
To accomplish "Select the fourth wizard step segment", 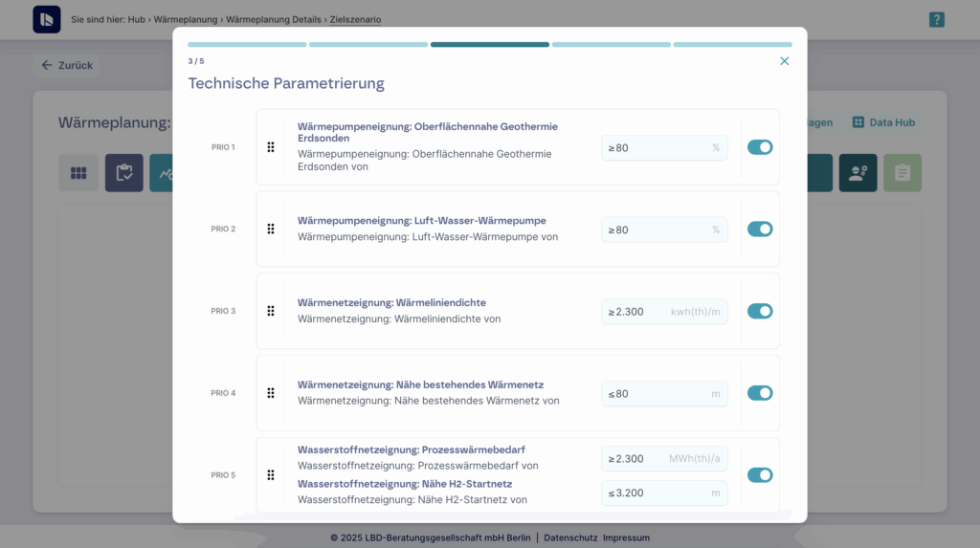I will pyautogui.click(x=611, y=44).
